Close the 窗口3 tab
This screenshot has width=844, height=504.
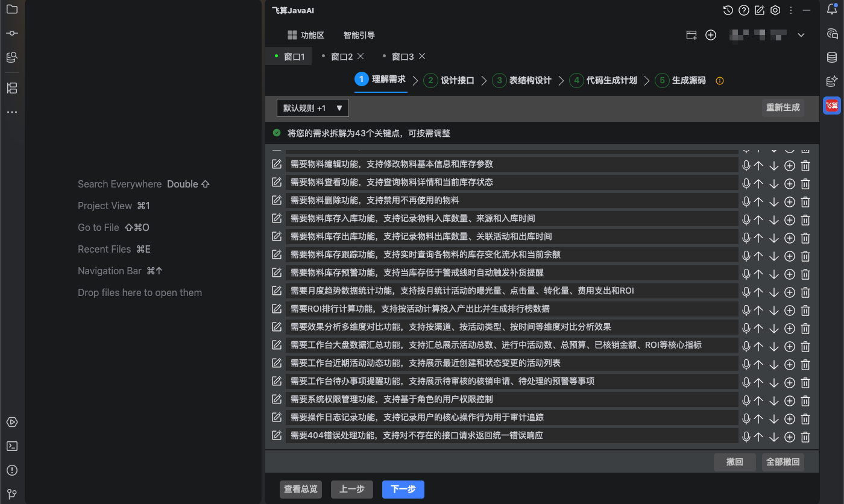pos(422,56)
